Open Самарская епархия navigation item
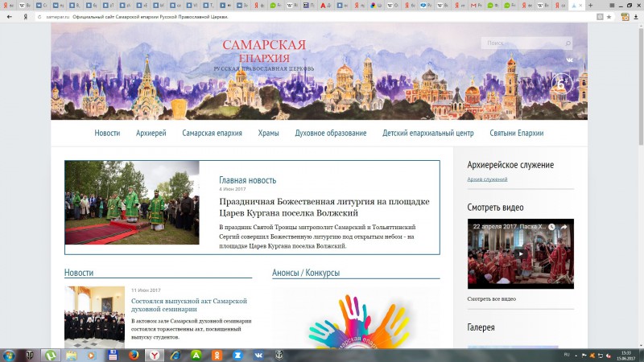This screenshot has height=362, width=644. click(x=212, y=133)
